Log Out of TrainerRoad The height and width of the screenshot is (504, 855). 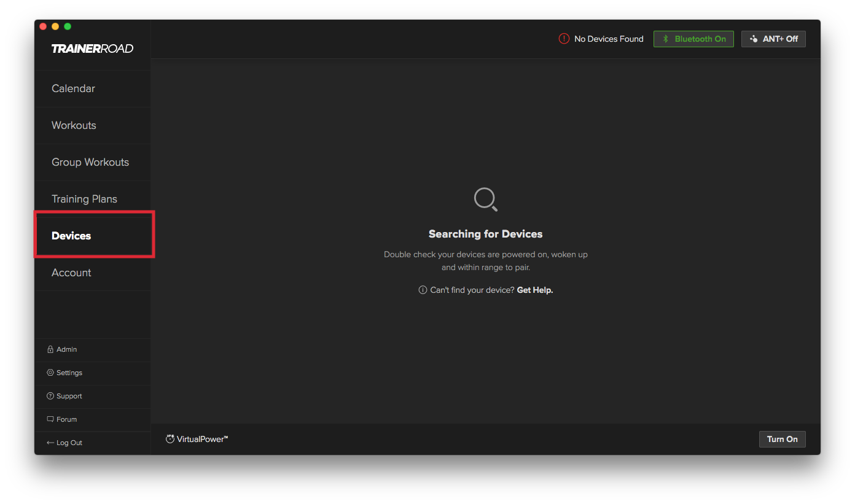tap(92, 443)
